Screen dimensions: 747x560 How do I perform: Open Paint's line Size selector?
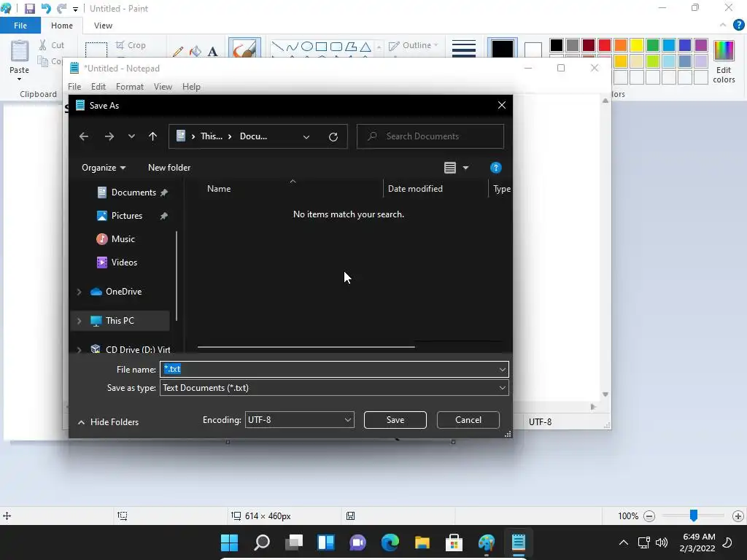point(463,48)
